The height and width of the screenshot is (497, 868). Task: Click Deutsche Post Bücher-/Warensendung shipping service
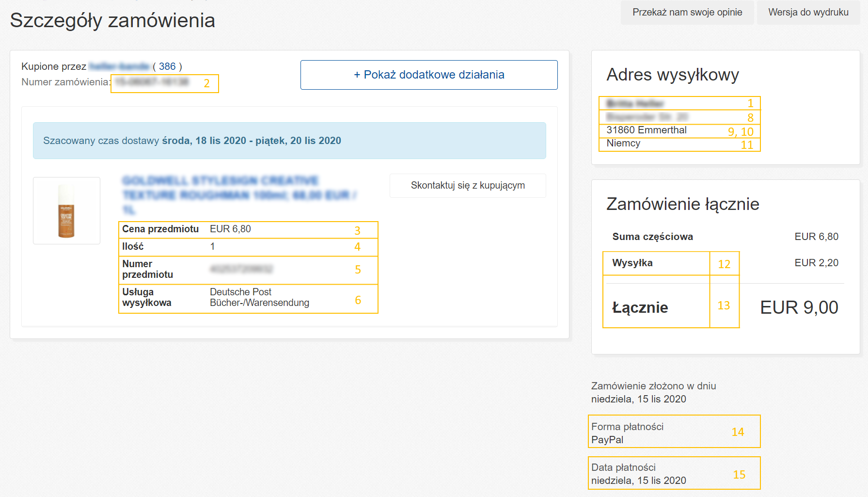point(259,297)
